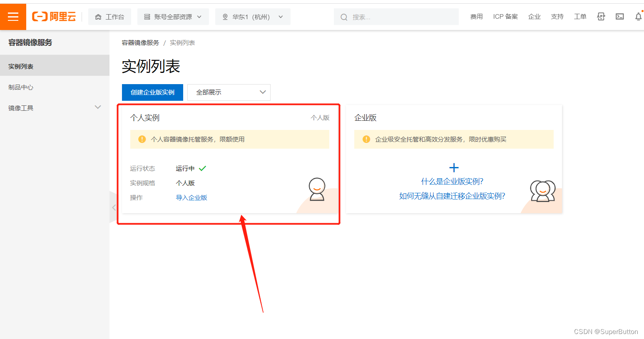Open the 如何无缝从自建迁移企业版实例? link
The image size is (644, 339).
tap(452, 196)
